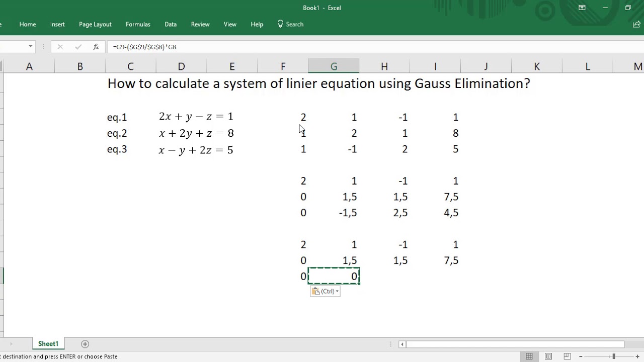Screen dimensions: 644x362
Task: Open the Formulas ribbon tab
Action: [x=138, y=24]
